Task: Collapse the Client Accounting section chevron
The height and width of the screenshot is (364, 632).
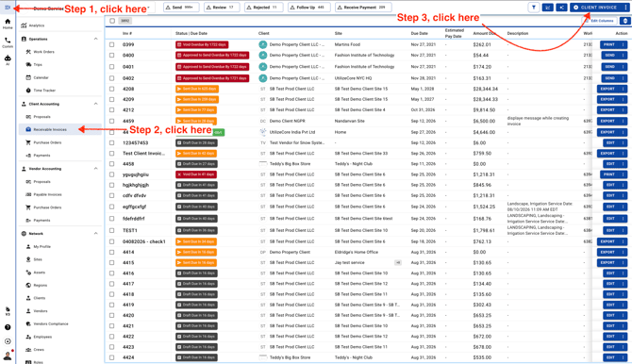Action: (x=95, y=104)
